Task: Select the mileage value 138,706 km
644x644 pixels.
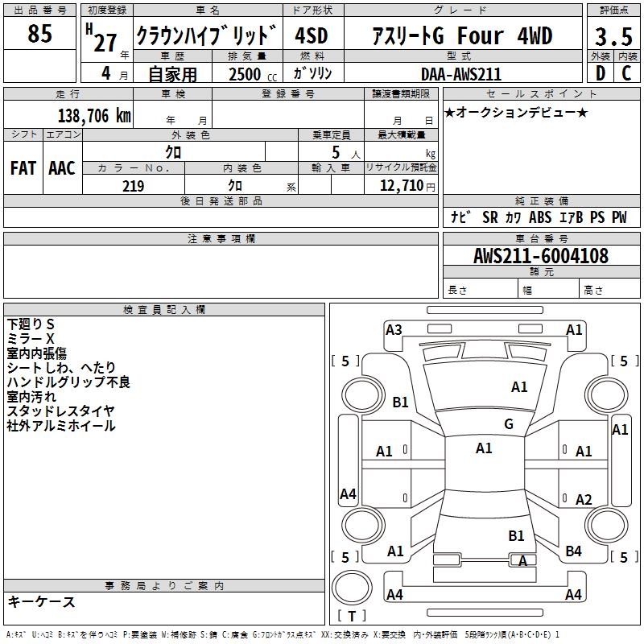Action: tap(94, 116)
